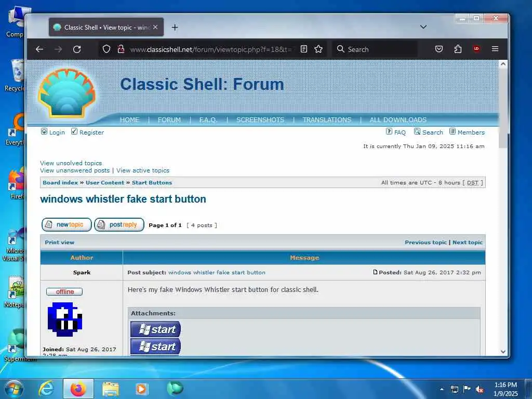Click View active topics

click(143, 170)
